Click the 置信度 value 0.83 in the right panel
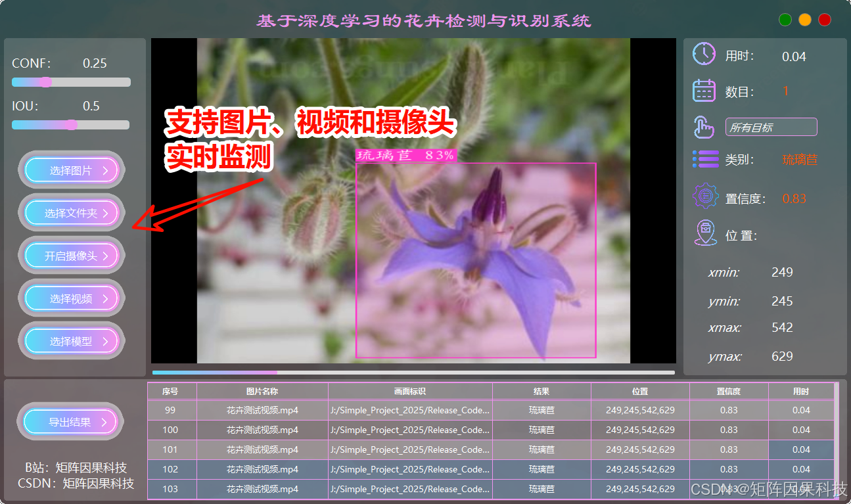 794,198
